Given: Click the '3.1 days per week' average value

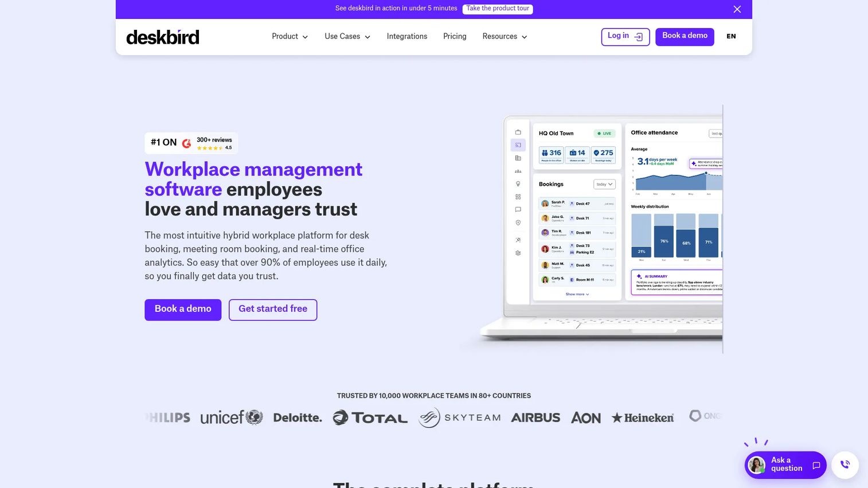Looking at the screenshot, I should (x=657, y=161).
